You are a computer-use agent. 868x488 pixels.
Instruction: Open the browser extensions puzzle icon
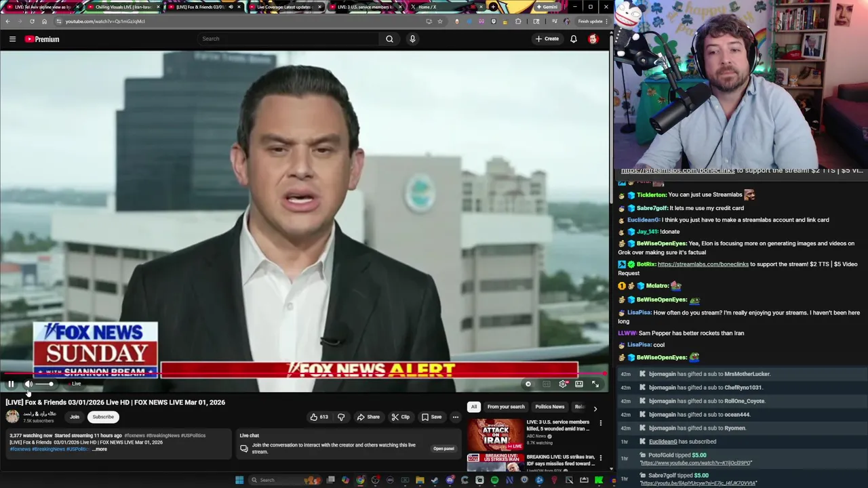[518, 21]
